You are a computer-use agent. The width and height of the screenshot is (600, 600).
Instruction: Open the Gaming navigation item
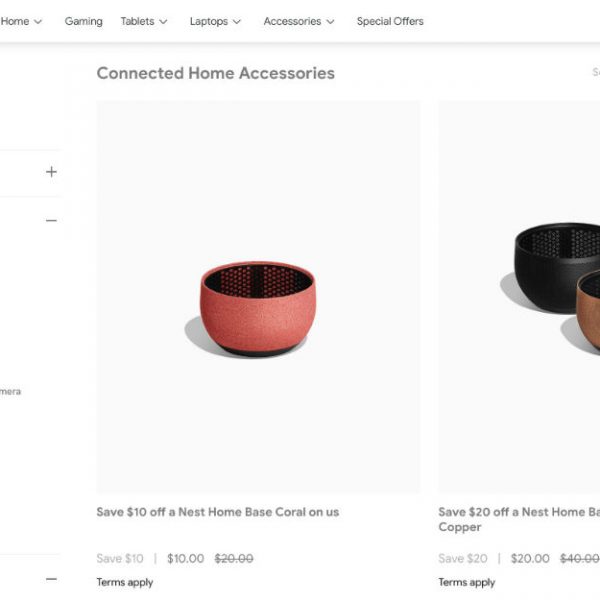(x=83, y=22)
